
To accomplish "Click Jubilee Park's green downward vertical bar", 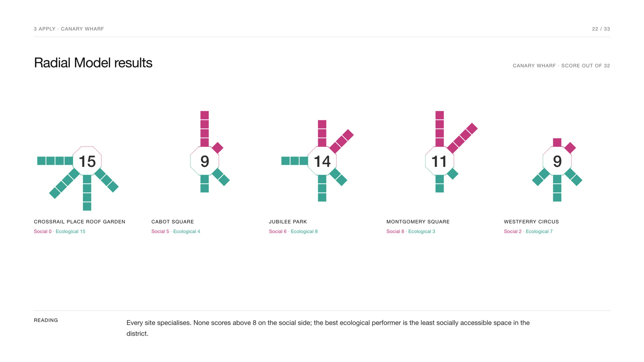I will click(x=322, y=188).
